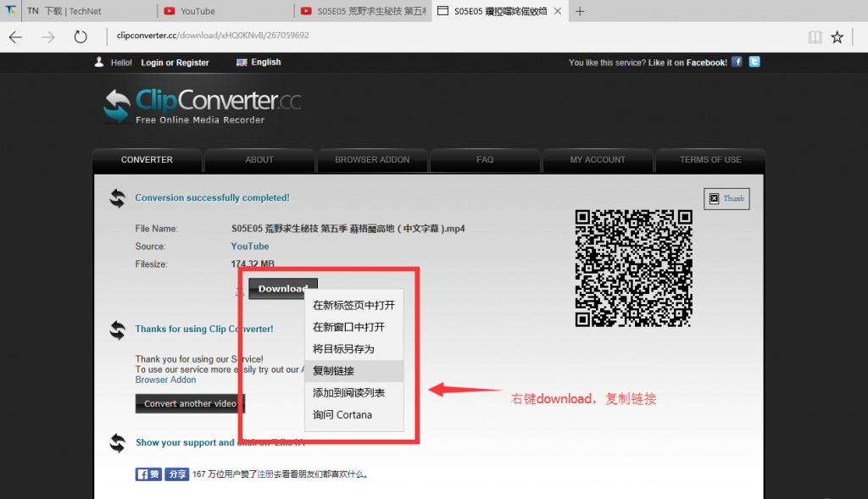Click the Facebook icon in header

[737, 61]
